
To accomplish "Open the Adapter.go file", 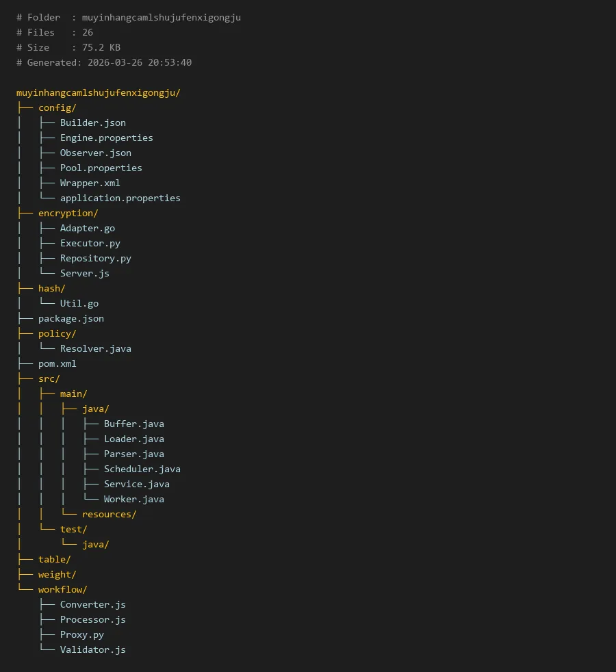I will tap(88, 228).
